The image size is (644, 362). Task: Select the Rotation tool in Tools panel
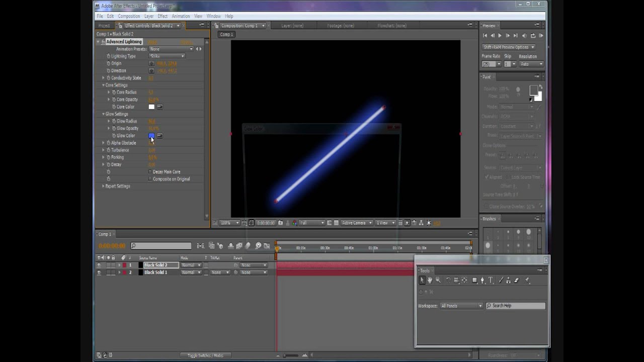[x=448, y=280]
